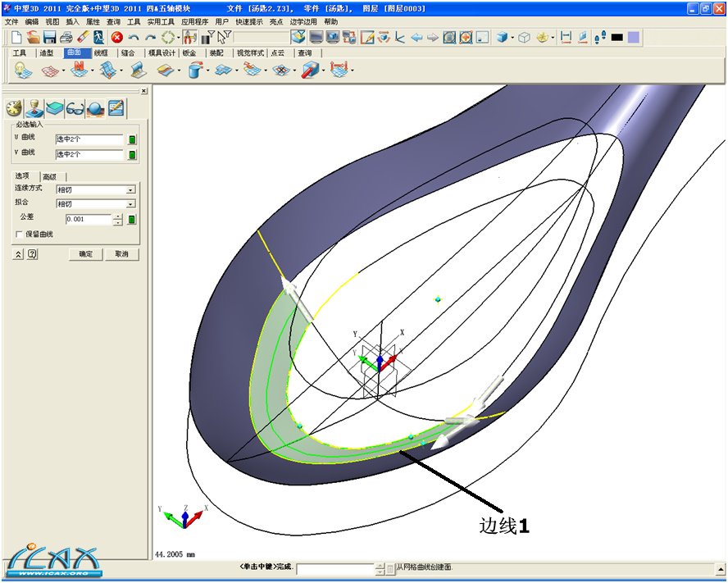Open the glasses icon panel tab

click(x=75, y=108)
